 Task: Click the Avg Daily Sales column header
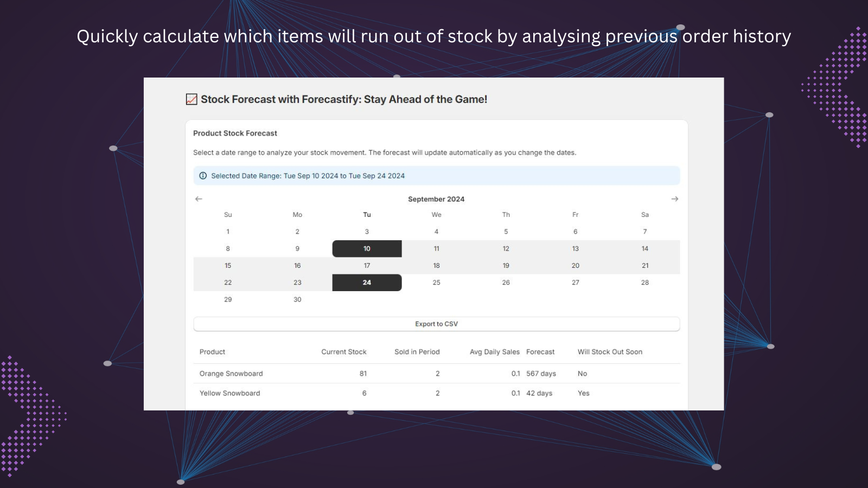pos(495,352)
